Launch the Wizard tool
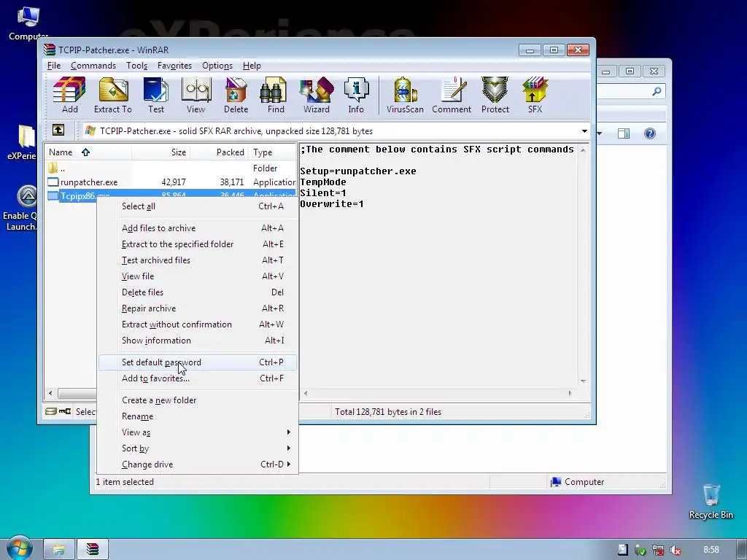 [x=317, y=96]
